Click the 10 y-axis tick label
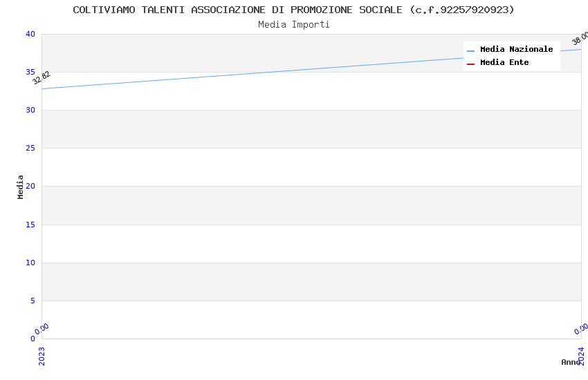588x380 pixels. point(30,263)
